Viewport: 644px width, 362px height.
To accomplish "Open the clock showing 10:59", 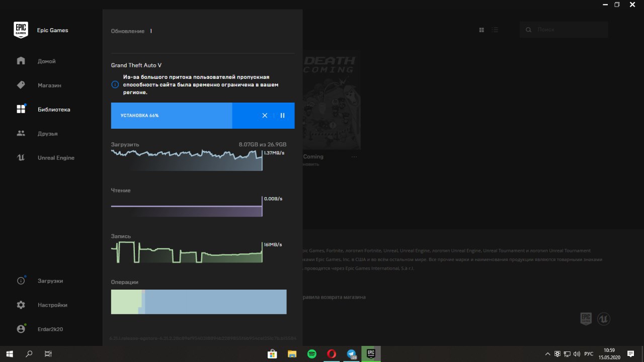I will [x=609, y=354].
